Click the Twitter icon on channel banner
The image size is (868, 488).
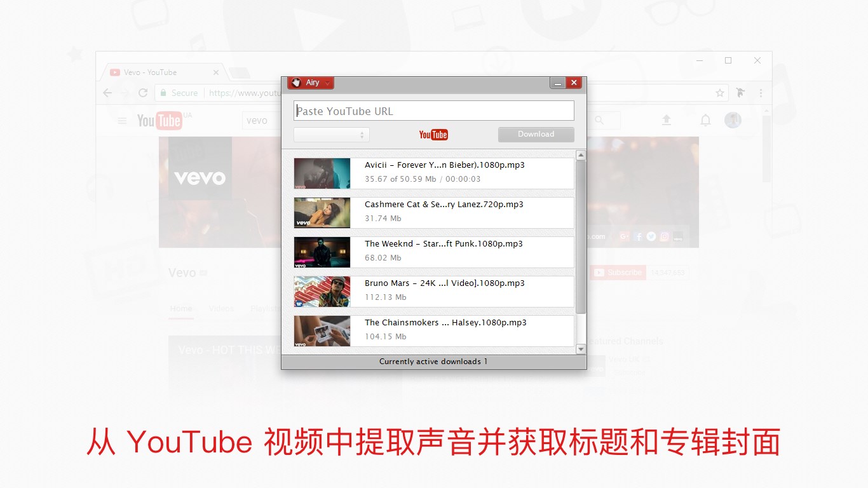651,236
